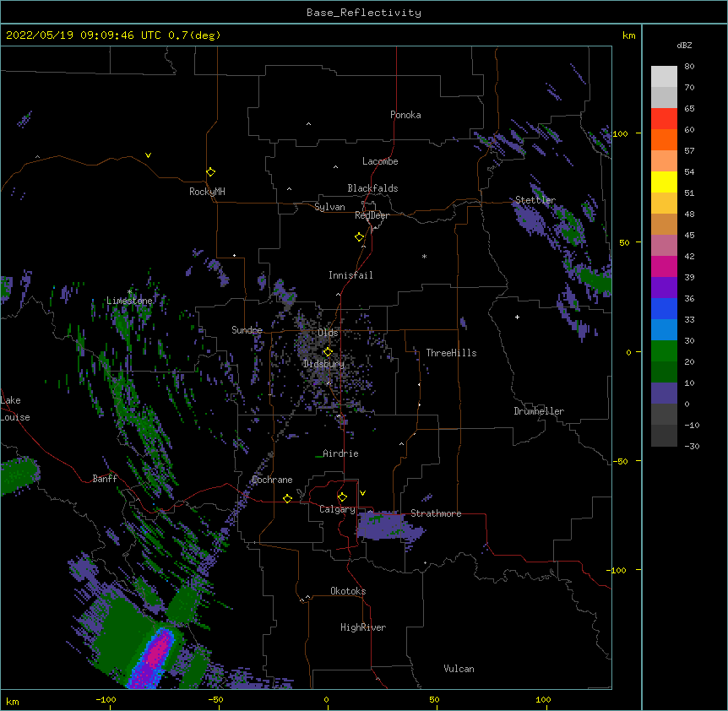Click the ThreeHills city label

pyautogui.click(x=451, y=353)
